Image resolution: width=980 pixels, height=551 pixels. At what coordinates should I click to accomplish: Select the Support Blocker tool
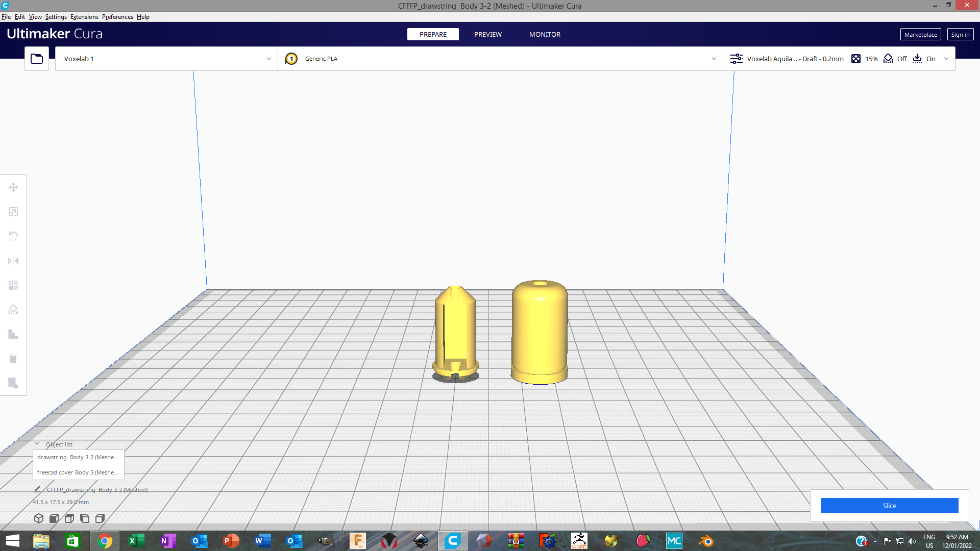(13, 310)
